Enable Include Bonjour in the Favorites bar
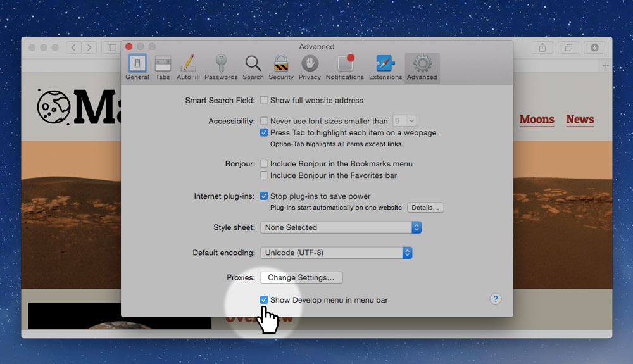The width and height of the screenshot is (633, 364). tap(264, 175)
